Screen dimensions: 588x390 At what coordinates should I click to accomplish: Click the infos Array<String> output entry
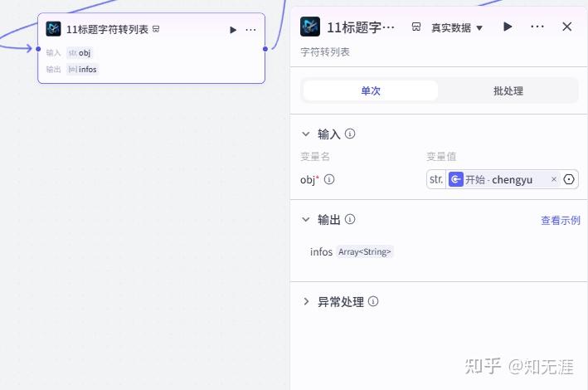(x=352, y=251)
